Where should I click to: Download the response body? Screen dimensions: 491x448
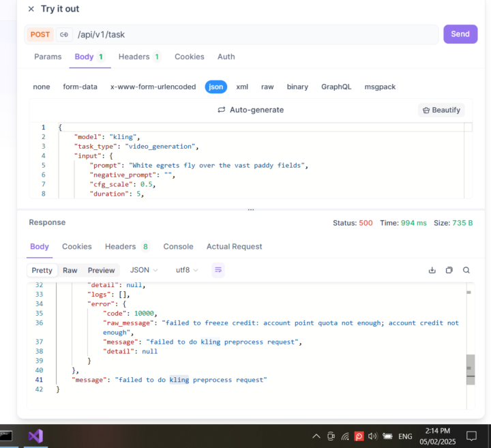pyautogui.click(x=432, y=270)
